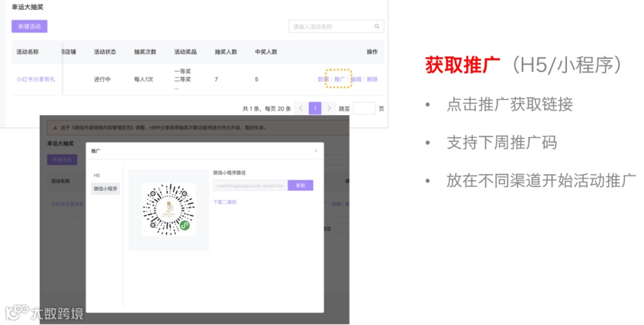Click the warning triangle icon in notice bar

55,128
